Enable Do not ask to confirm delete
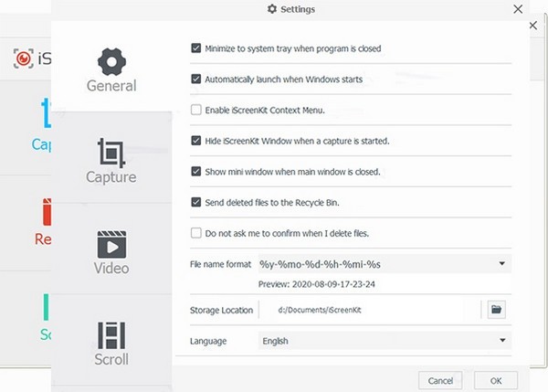Viewport: 548px width, 392px height. point(196,233)
